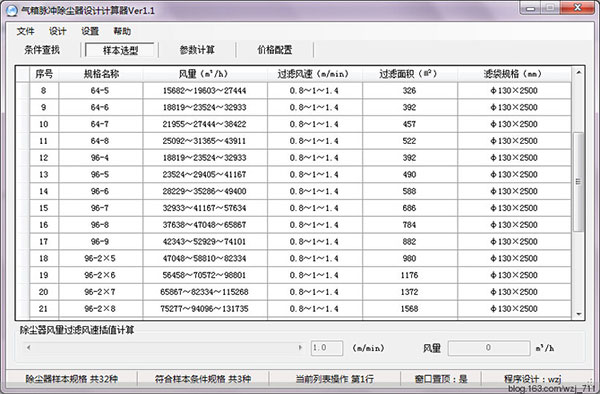The width and height of the screenshot is (600, 394).
Task: Click the table scroll down arrow
Action: click(x=579, y=314)
